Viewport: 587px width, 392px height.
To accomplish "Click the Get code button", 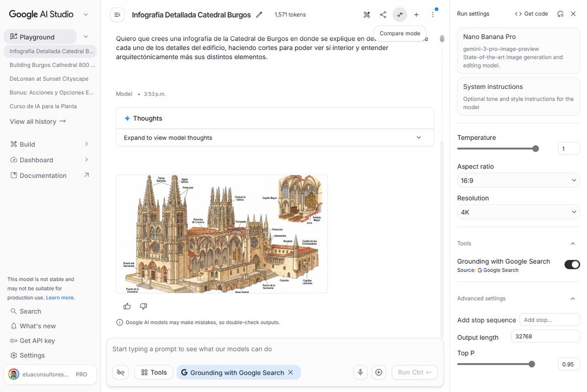I will point(531,14).
